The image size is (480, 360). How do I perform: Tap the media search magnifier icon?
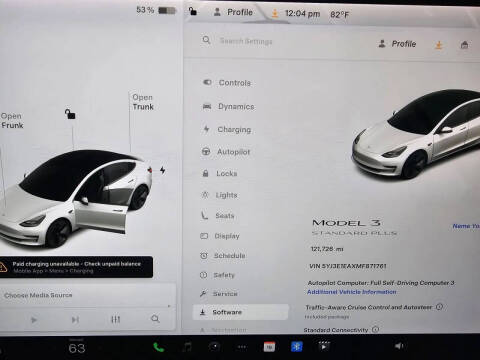click(x=155, y=319)
